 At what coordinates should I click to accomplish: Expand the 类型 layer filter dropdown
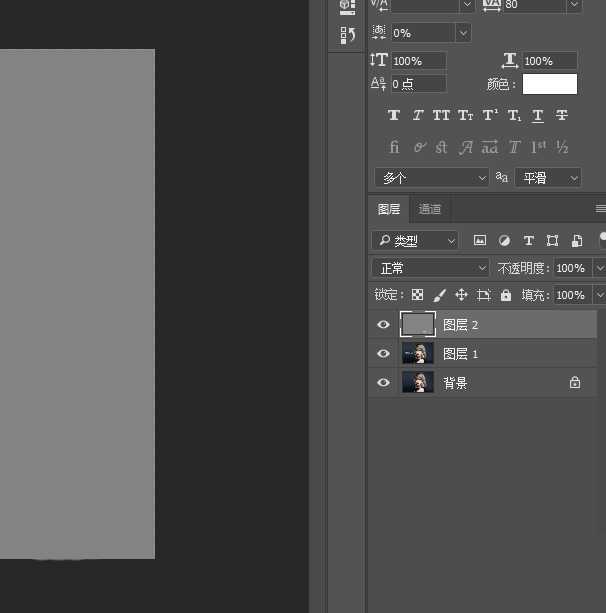point(415,241)
